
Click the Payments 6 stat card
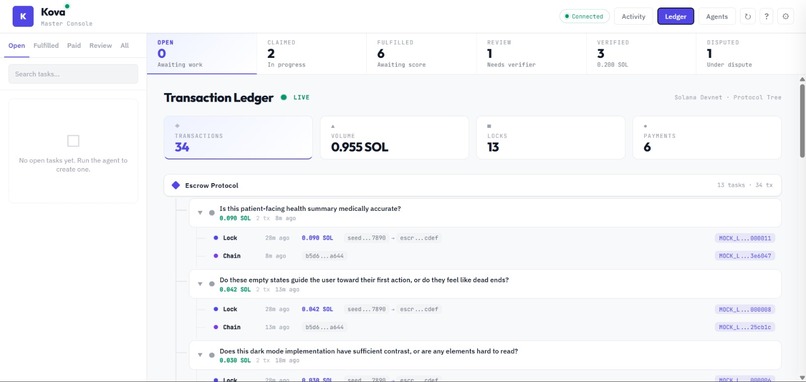coord(707,138)
